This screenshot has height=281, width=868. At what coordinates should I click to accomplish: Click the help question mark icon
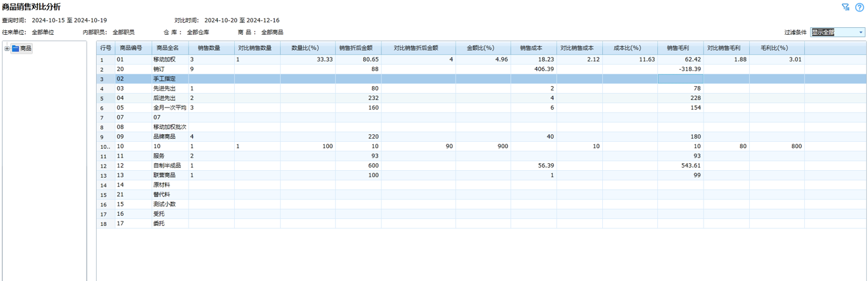click(x=859, y=8)
